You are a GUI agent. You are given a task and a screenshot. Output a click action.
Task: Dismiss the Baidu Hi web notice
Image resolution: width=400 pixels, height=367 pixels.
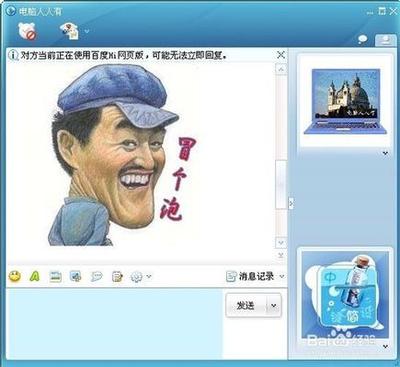coord(281,55)
